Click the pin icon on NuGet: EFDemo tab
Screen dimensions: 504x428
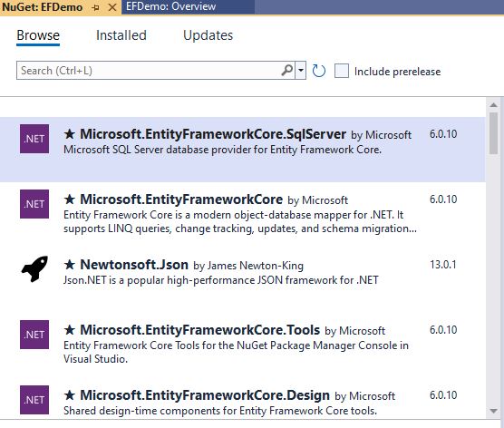(x=95, y=7)
